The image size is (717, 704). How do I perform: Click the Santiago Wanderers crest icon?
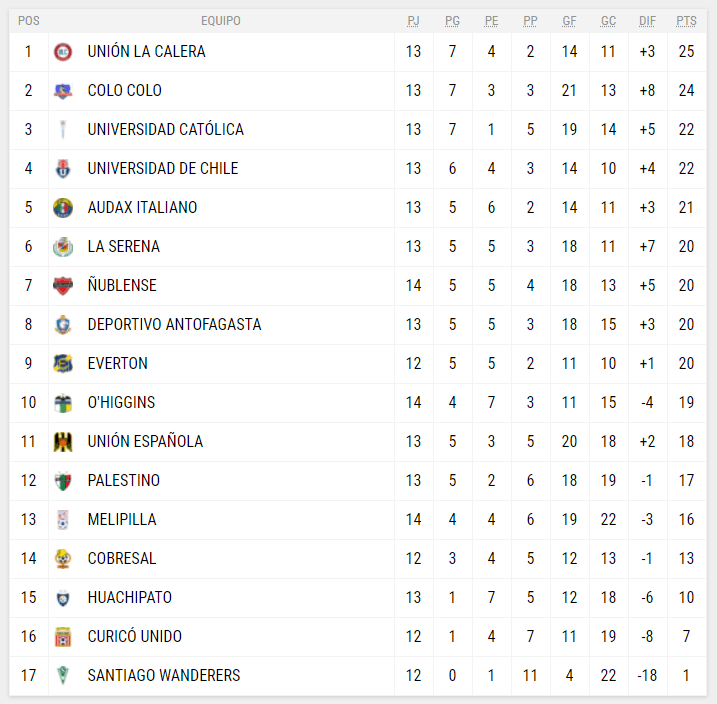click(63, 675)
